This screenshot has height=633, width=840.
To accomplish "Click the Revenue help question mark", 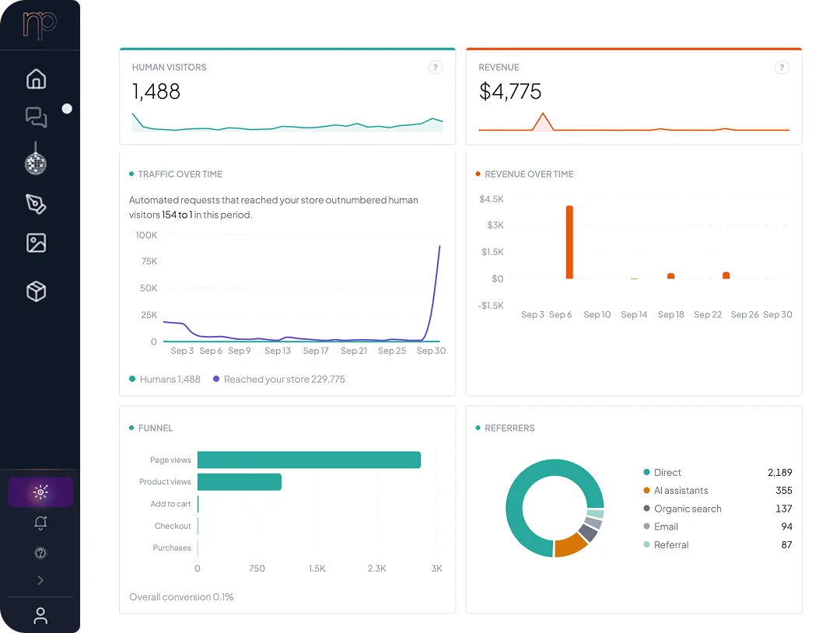I will coord(782,68).
